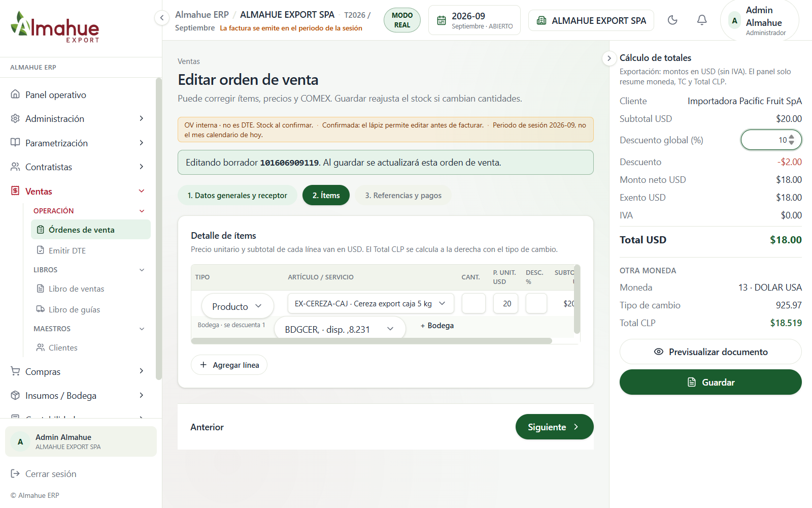Select the 2. Ítems step tab

(x=326, y=196)
